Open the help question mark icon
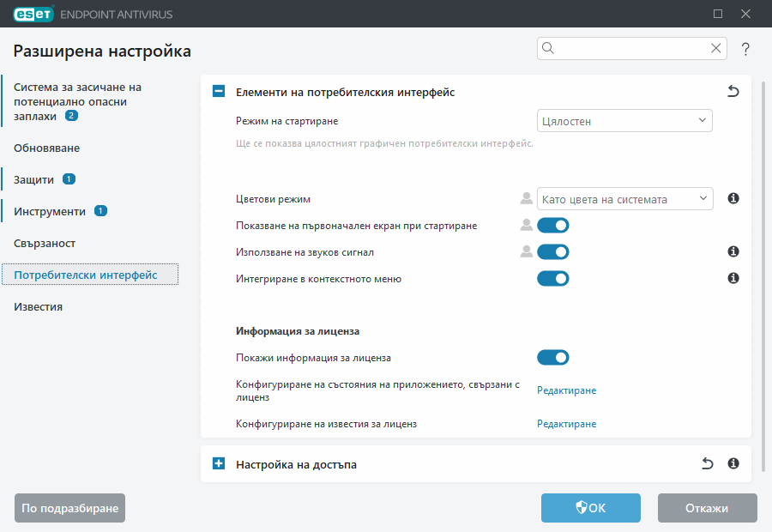 [745, 49]
